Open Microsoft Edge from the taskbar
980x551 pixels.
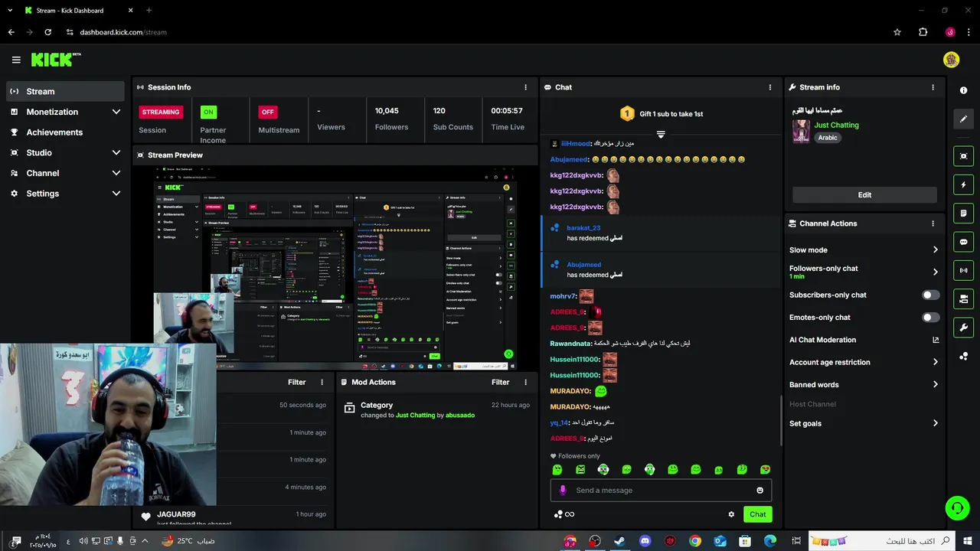769,541
